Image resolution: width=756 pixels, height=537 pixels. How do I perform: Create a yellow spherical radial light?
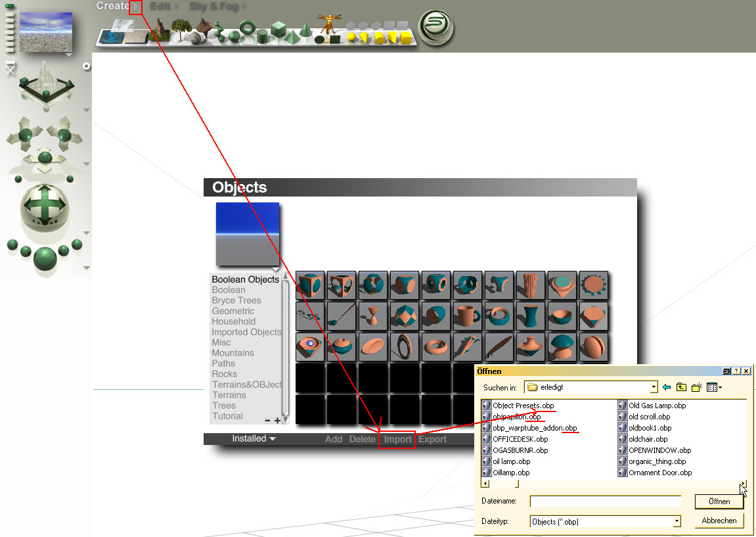pos(351,37)
